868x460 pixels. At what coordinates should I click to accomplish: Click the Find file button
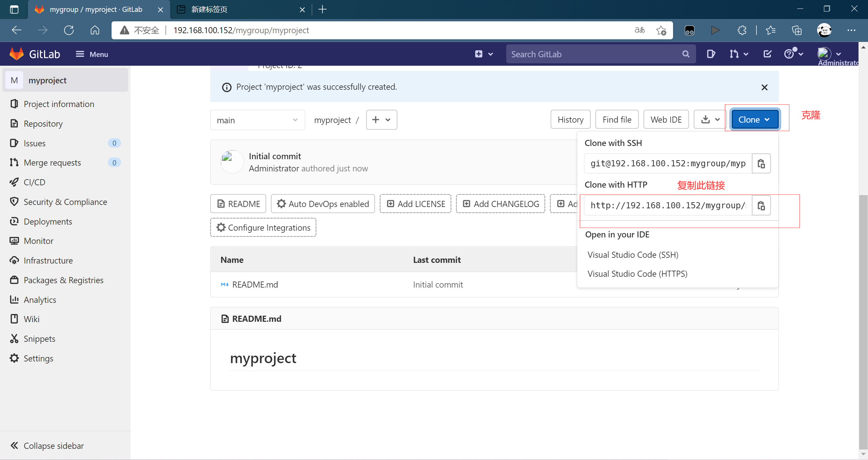pyautogui.click(x=617, y=119)
